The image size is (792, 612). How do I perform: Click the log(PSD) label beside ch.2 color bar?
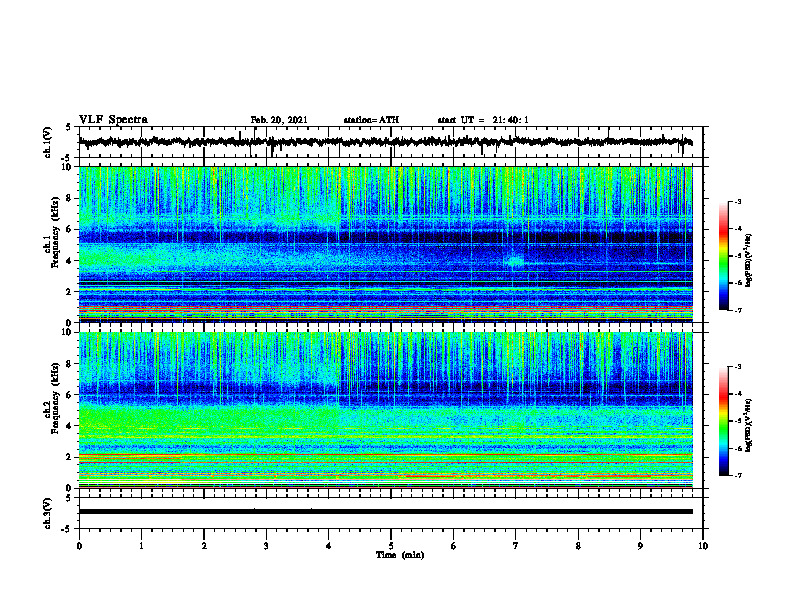[749, 424]
